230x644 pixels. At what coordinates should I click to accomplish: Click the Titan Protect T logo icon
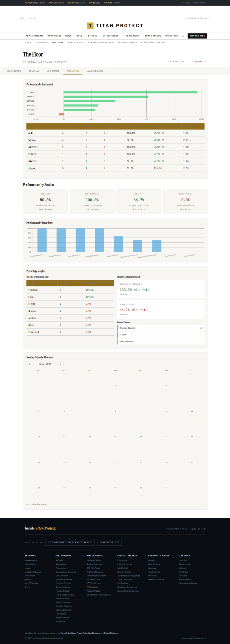point(90,26)
